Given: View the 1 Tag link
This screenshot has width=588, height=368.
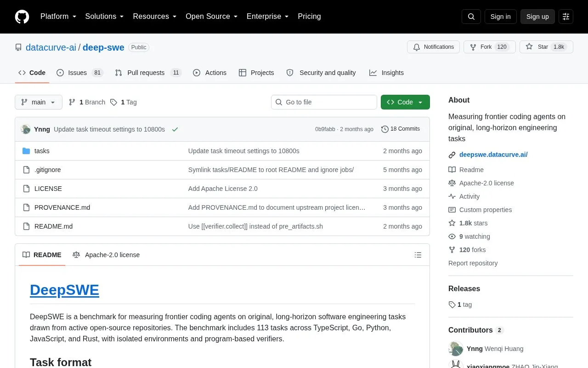Looking at the screenshot, I should pyautogui.click(x=123, y=102).
